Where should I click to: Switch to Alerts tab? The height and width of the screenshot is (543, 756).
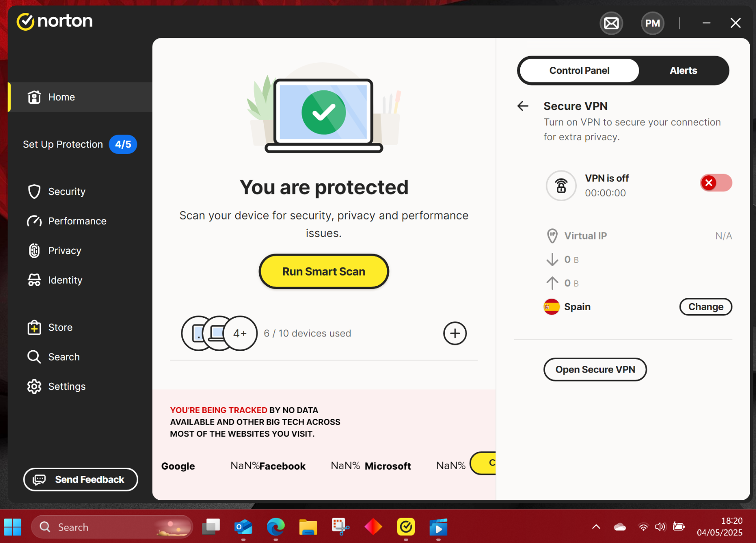[684, 70]
